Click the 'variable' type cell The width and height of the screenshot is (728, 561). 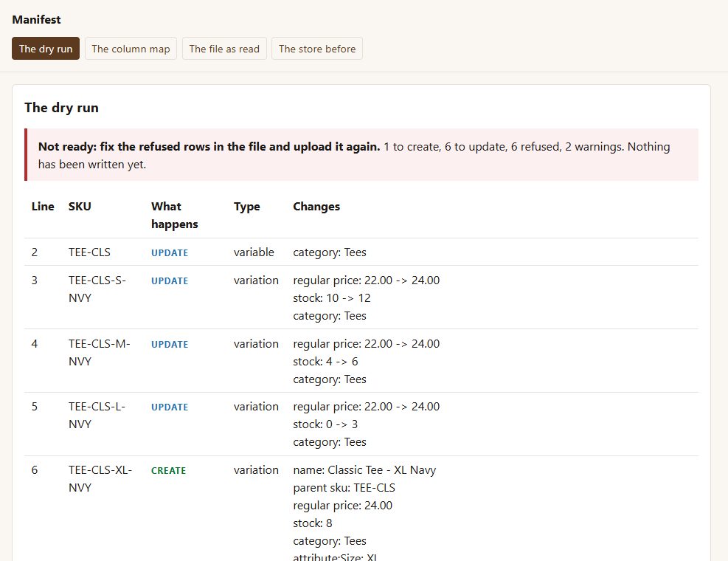pyautogui.click(x=254, y=252)
